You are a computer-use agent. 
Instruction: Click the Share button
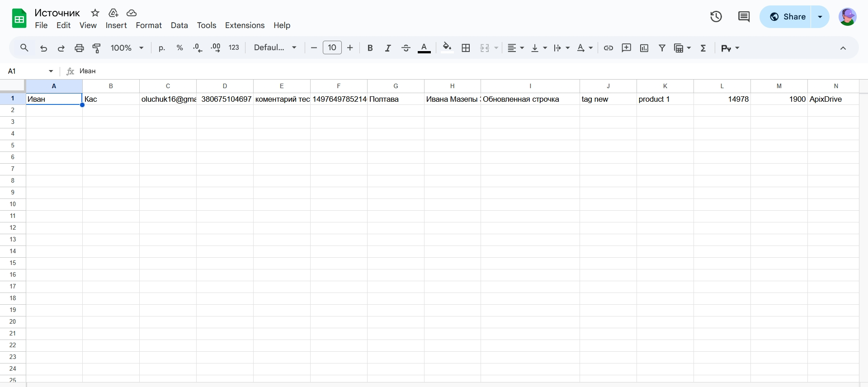[x=785, y=17]
